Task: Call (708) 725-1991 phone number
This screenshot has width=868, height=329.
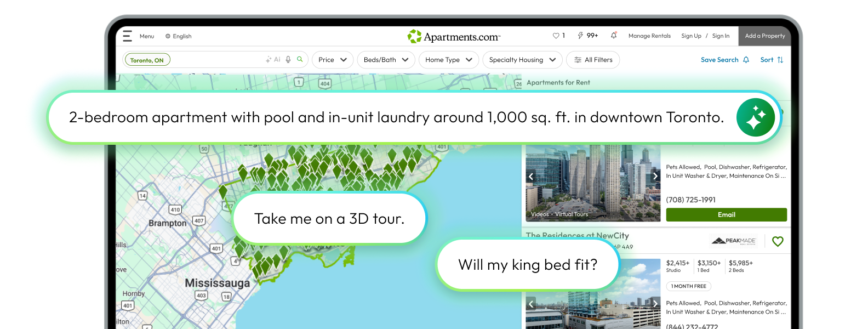Action: coord(690,200)
